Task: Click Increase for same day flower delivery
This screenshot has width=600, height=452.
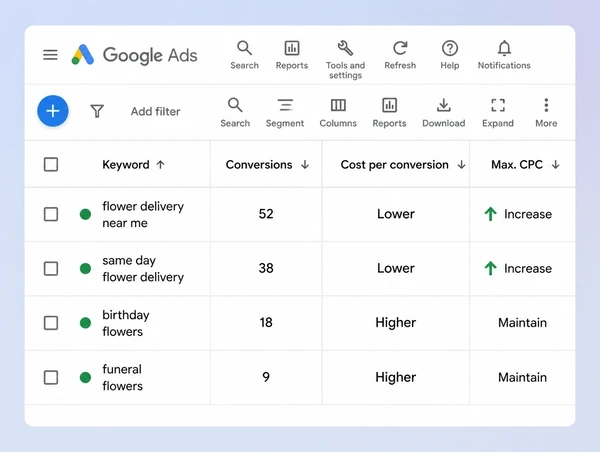Action: (x=518, y=268)
